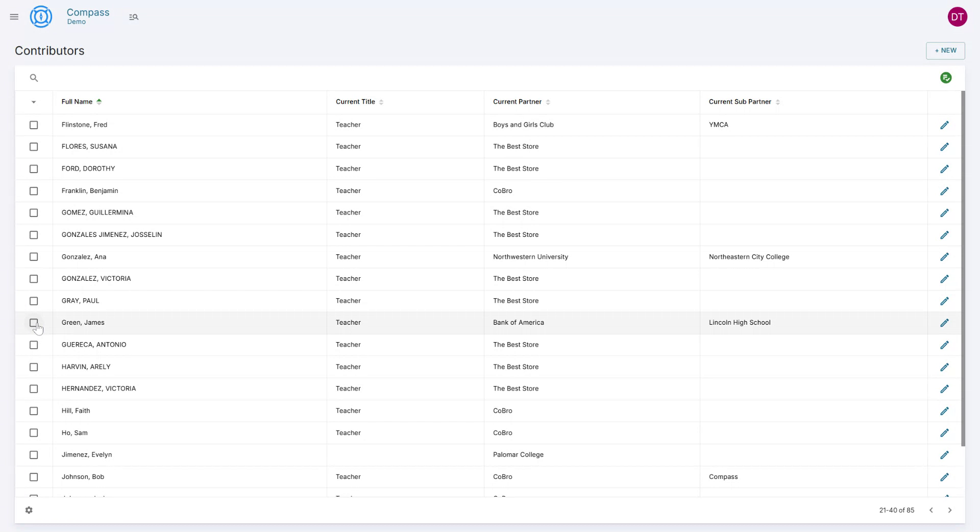Screen dimensions: 980x532
Task: Click the green list-check action icon
Action: coord(946,78)
